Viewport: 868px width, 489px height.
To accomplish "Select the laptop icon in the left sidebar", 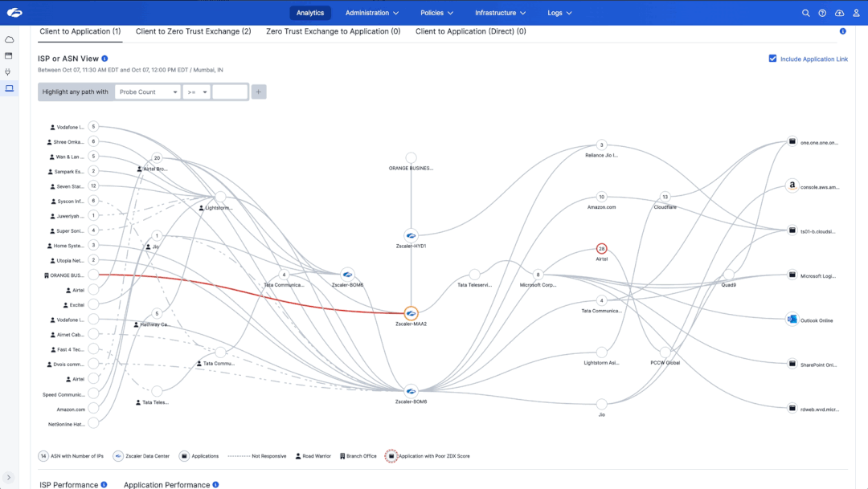I will click(9, 88).
